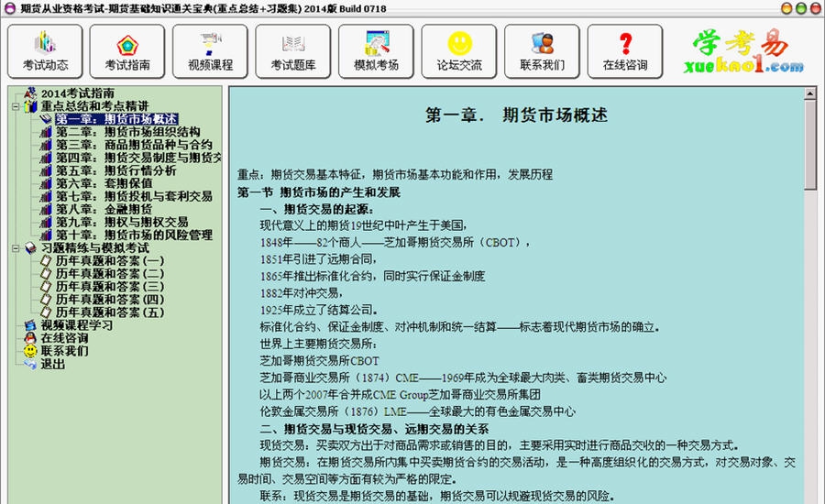Click the note icon of 历年真题和答案(五)
This screenshot has height=504, width=825.
47,312
